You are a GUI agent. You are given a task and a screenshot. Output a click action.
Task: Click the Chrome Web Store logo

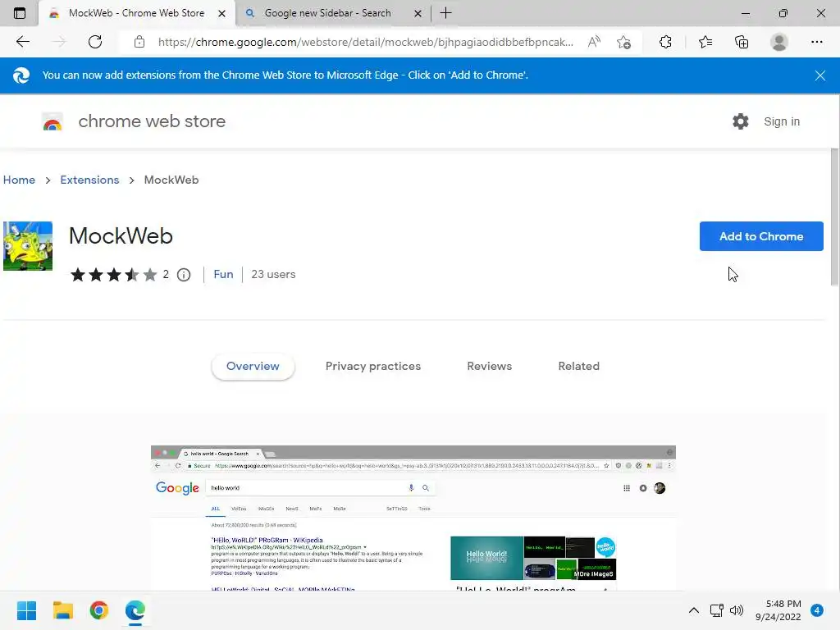pyautogui.click(x=52, y=122)
